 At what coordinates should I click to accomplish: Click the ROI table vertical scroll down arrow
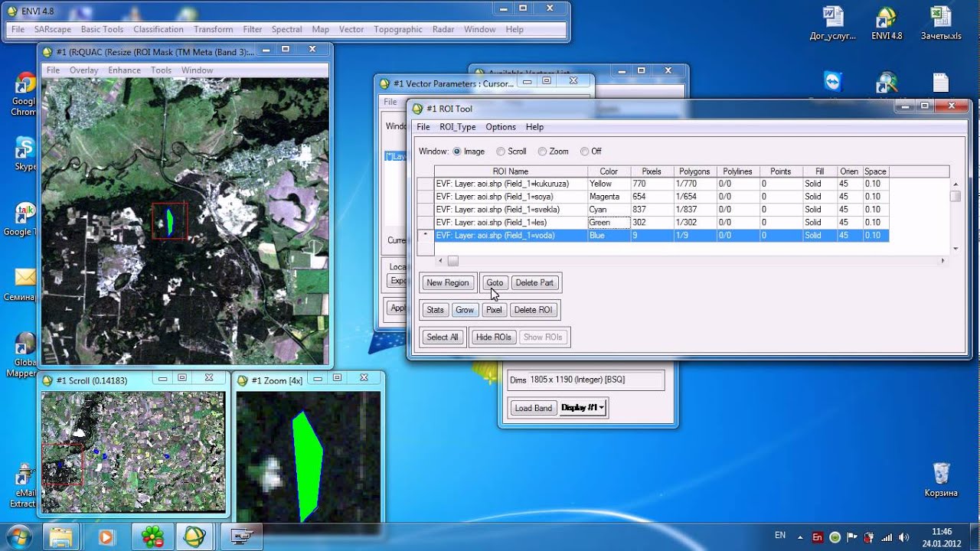pos(955,249)
